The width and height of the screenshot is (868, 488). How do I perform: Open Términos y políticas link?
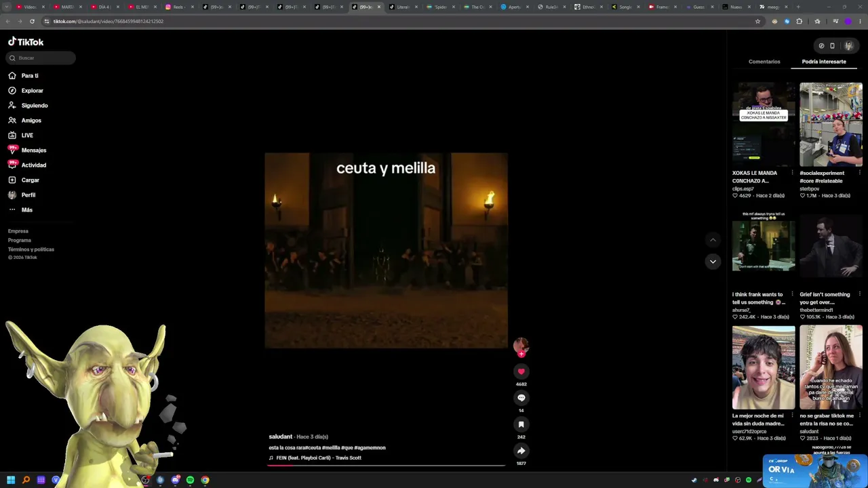click(31, 249)
